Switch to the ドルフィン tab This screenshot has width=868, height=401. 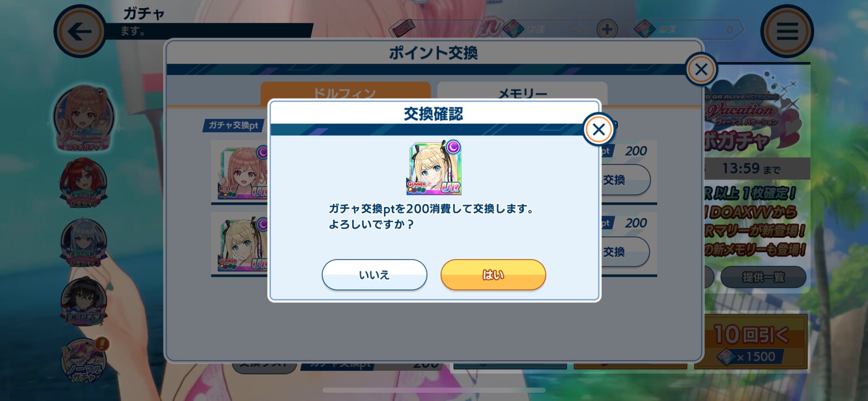[x=345, y=93]
